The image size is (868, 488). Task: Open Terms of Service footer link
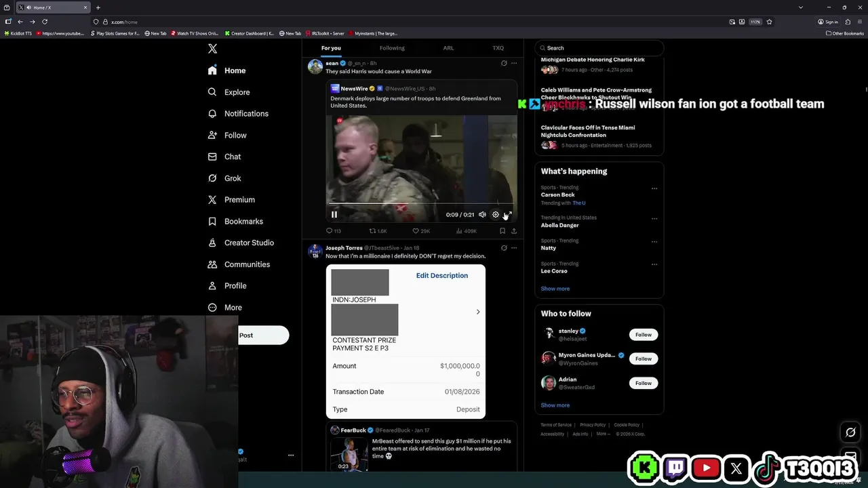556,425
